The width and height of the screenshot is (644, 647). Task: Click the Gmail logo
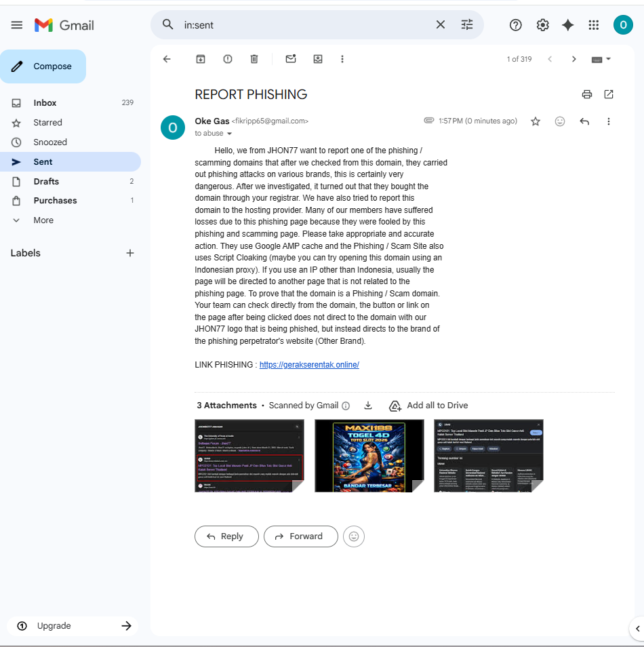(64, 25)
